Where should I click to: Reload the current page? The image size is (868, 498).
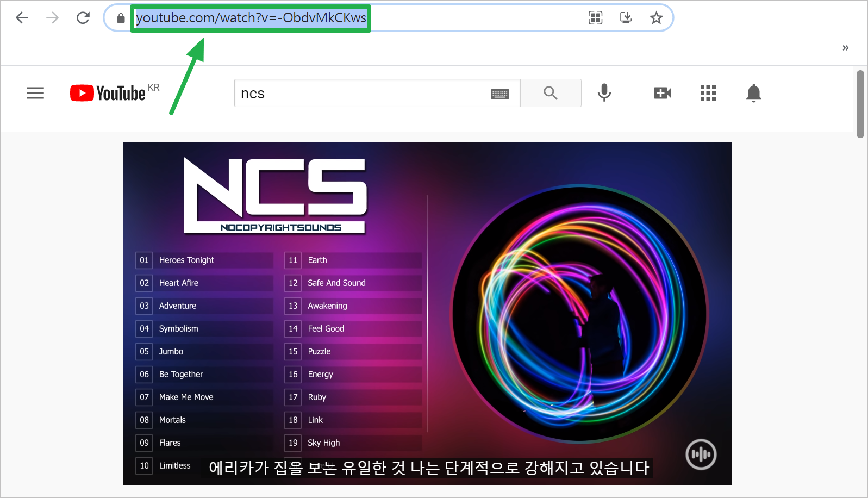(83, 18)
